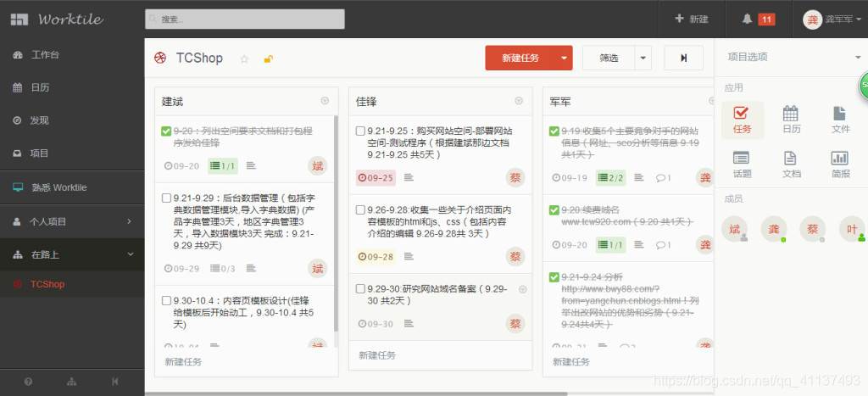Open the 9.29-30 task card menu arrow

pos(523,290)
